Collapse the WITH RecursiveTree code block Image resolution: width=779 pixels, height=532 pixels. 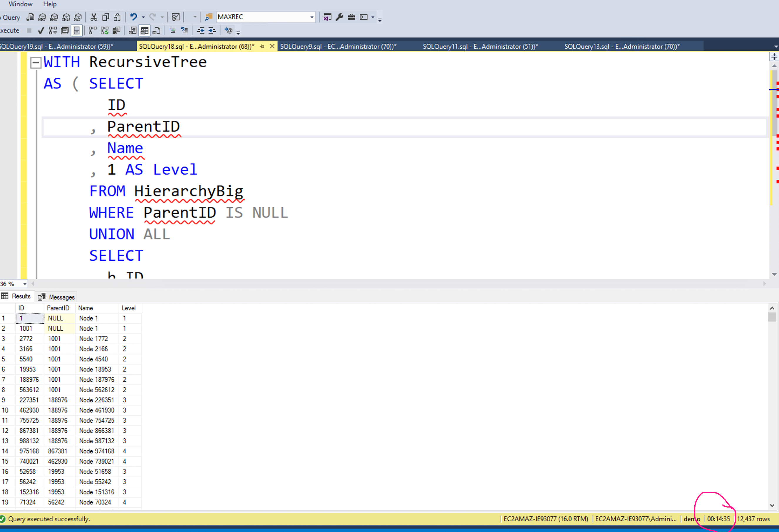coord(36,62)
